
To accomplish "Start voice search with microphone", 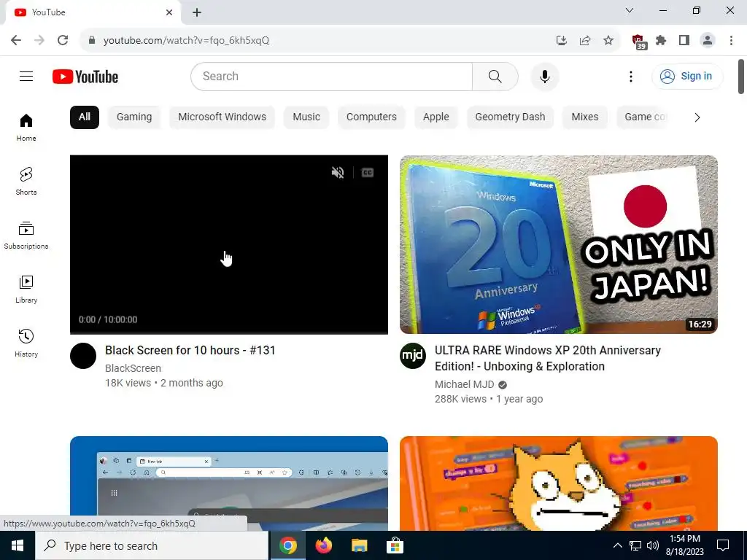I will coord(544,76).
